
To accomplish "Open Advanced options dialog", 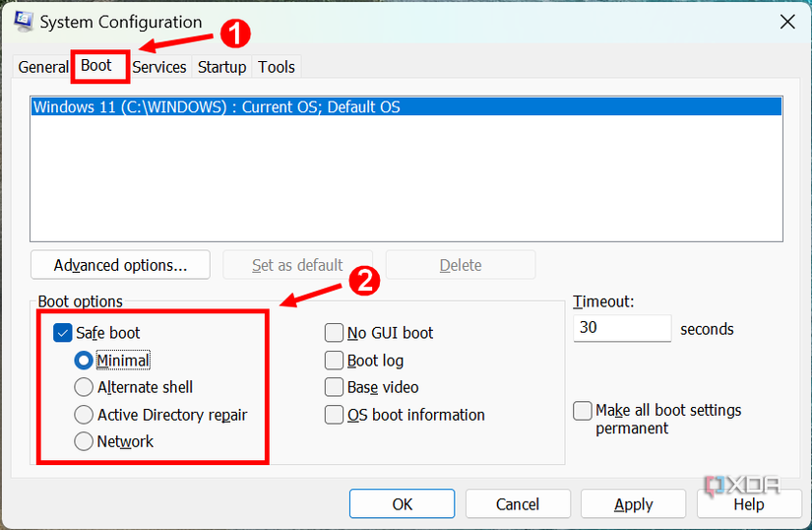I will point(121,265).
